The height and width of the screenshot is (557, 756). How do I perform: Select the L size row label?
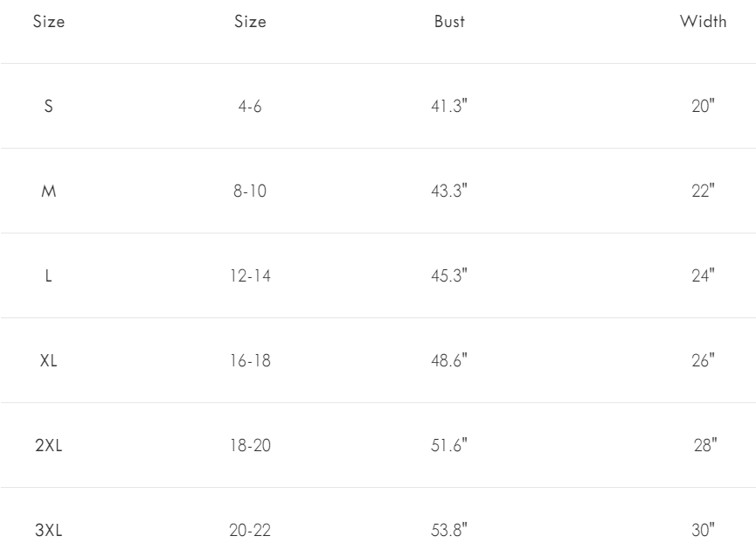click(x=48, y=275)
